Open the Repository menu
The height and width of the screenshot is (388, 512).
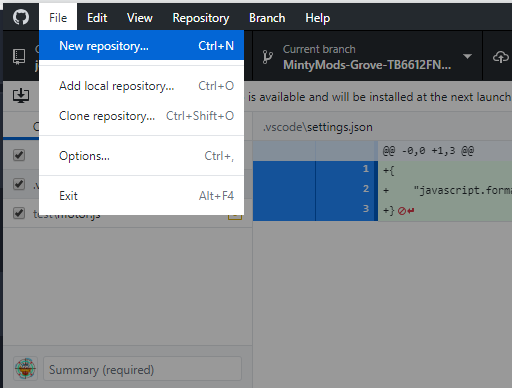click(201, 18)
